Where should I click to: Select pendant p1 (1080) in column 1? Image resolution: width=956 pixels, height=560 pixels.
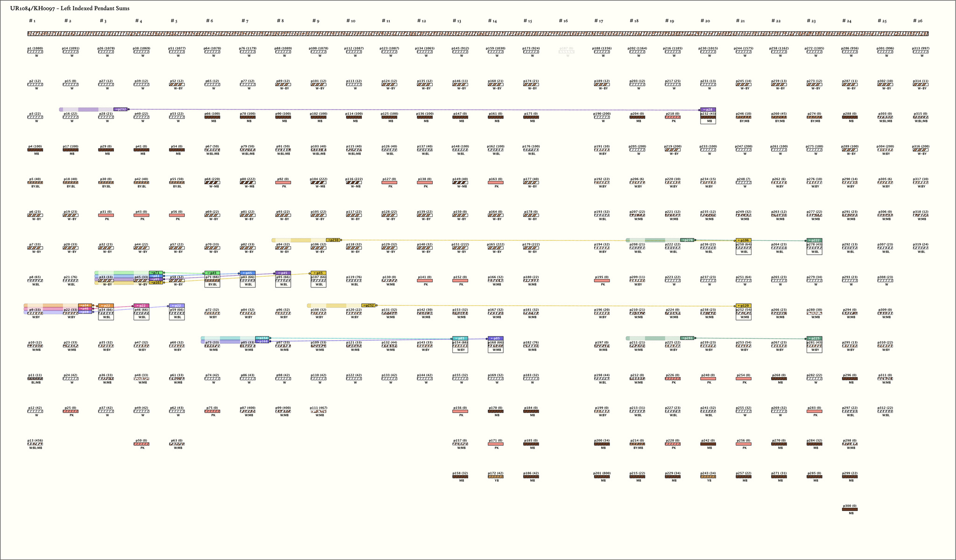tap(35, 52)
